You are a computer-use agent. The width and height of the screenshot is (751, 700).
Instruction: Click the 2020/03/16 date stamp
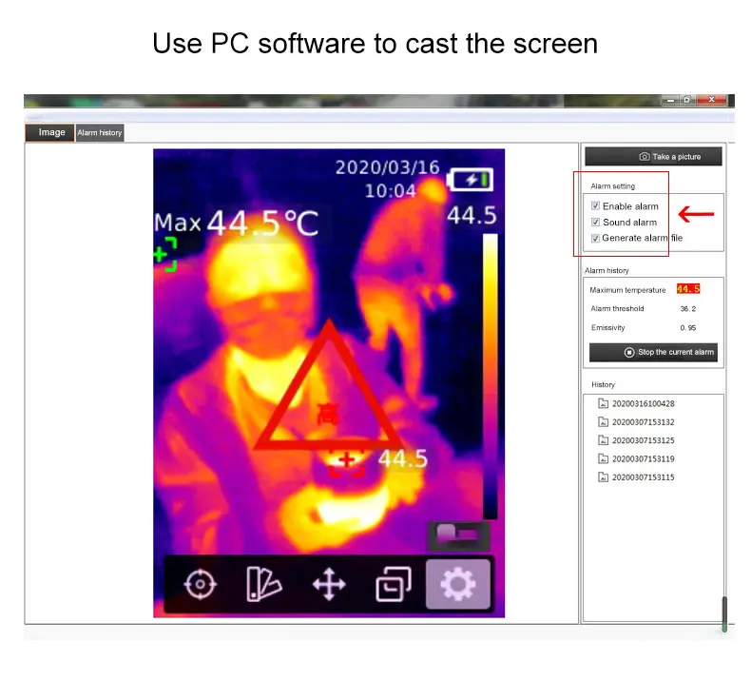(388, 167)
